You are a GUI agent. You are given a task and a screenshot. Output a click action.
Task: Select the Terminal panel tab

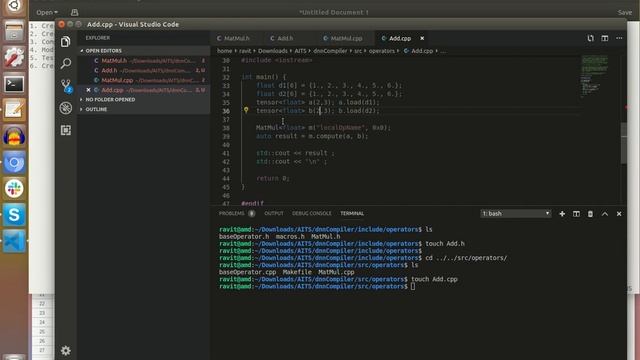(352, 213)
